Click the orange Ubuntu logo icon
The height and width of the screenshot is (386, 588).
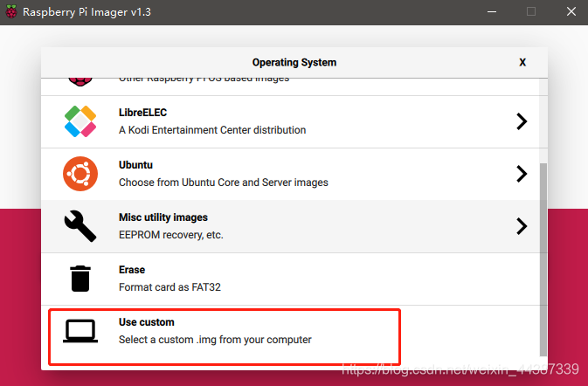click(x=80, y=174)
